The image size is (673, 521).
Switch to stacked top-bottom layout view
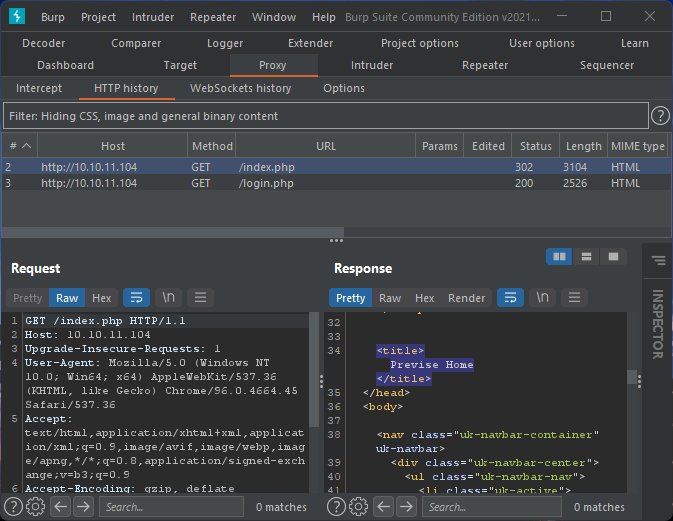pos(586,257)
